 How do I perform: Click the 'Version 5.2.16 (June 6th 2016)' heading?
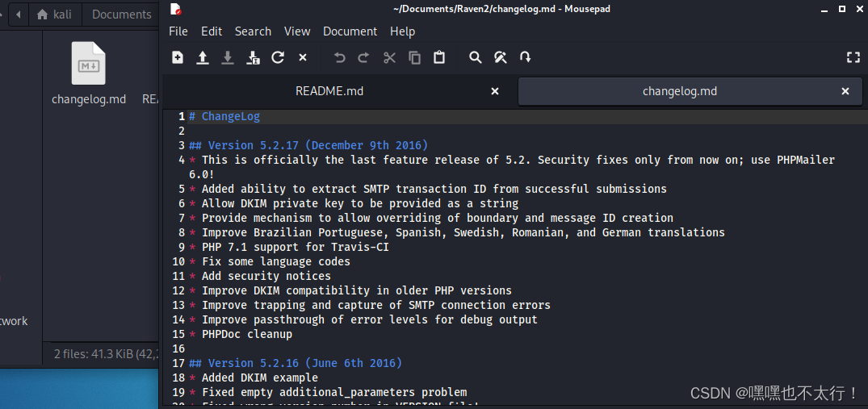(x=296, y=363)
